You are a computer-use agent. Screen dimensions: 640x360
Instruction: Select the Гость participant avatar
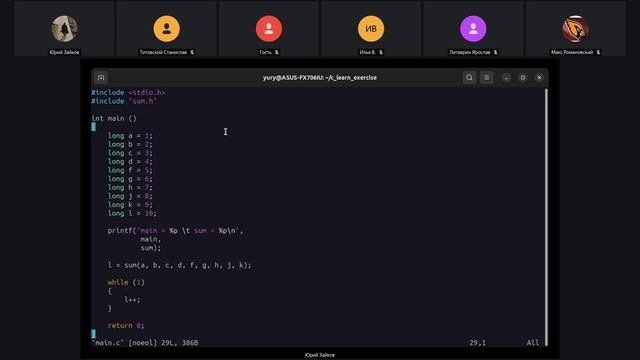tap(269, 29)
